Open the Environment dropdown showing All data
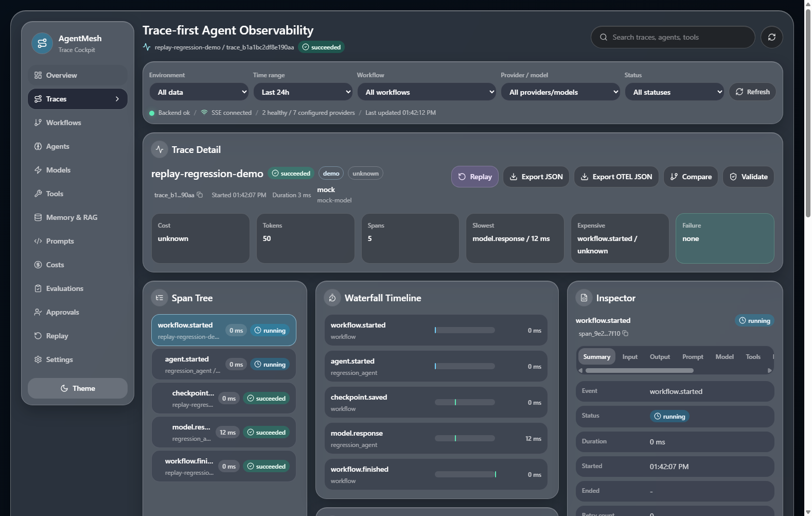Image resolution: width=812 pixels, height=516 pixels. tap(199, 92)
